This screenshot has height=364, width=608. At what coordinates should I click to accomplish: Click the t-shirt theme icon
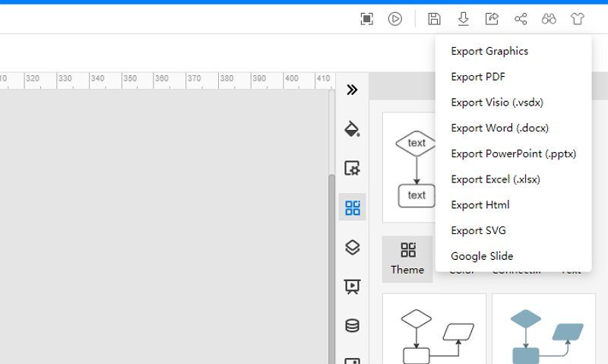coord(578,18)
